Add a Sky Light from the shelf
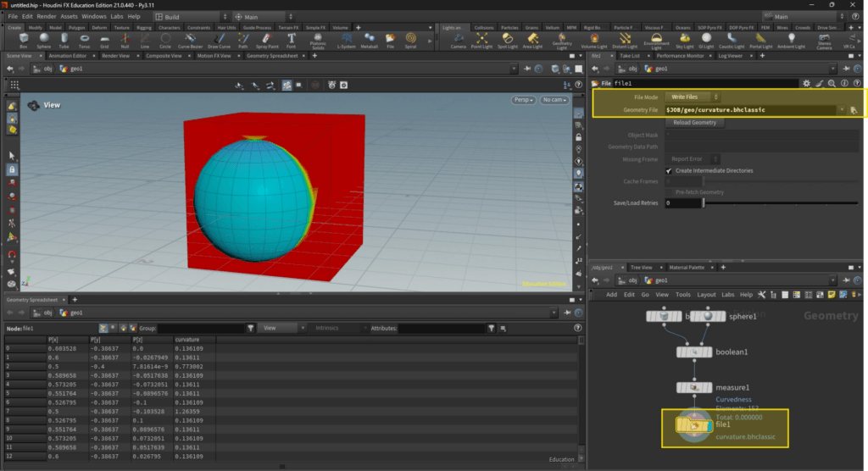The width and height of the screenshot is (868, 471). [x=685, y=41]
